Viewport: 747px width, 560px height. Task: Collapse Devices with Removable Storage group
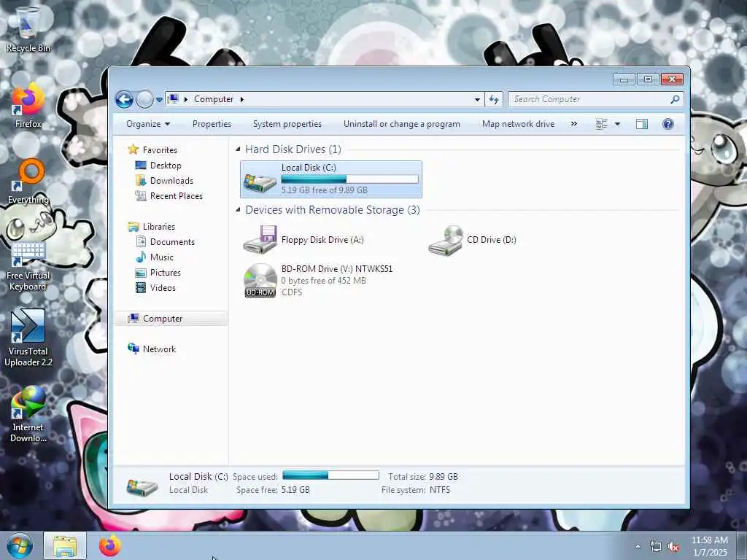pyautogui.click(x=238, y=210)
